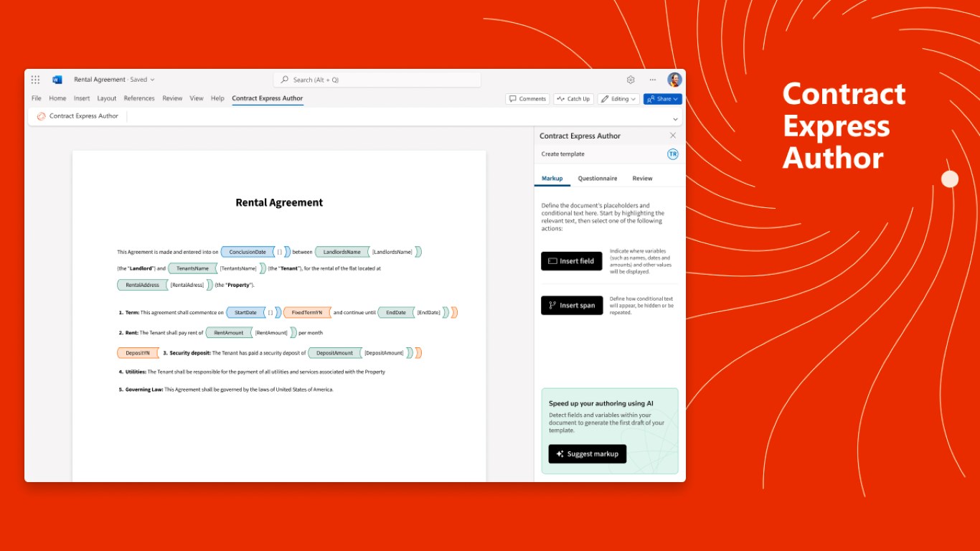980x551 pixels.
Task: Open the settings gear icon
Action: [631, 80]
